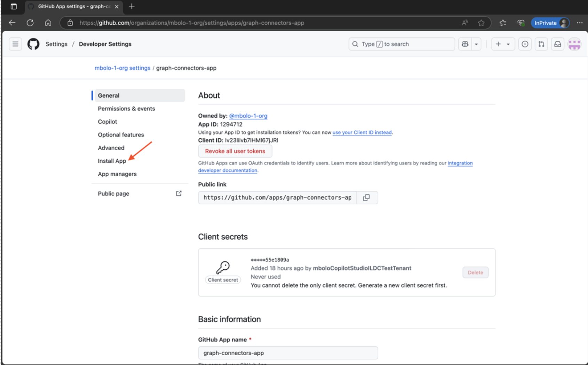The width and height of the screenshot is (588, 365).
Task: Open the navigation hamburger menu
Action: point(15,44)
